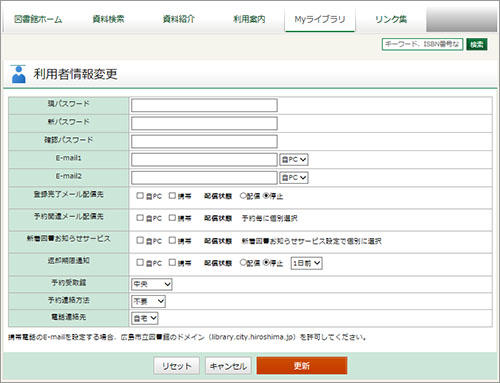This screenshot has height=383, width=500.
Task: Select 配信 radio for 返却期限通知
Action: [x=243, y=262]
